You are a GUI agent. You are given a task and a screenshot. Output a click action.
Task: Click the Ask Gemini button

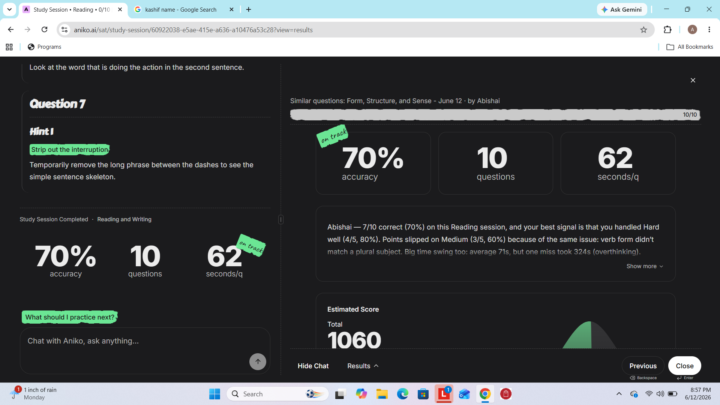[622, 9]
